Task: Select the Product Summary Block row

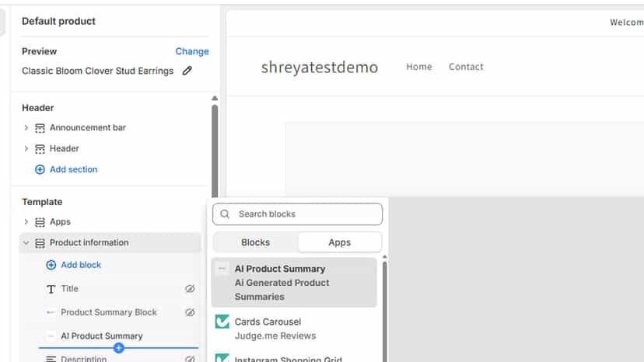Action: [x=119, y=312]
